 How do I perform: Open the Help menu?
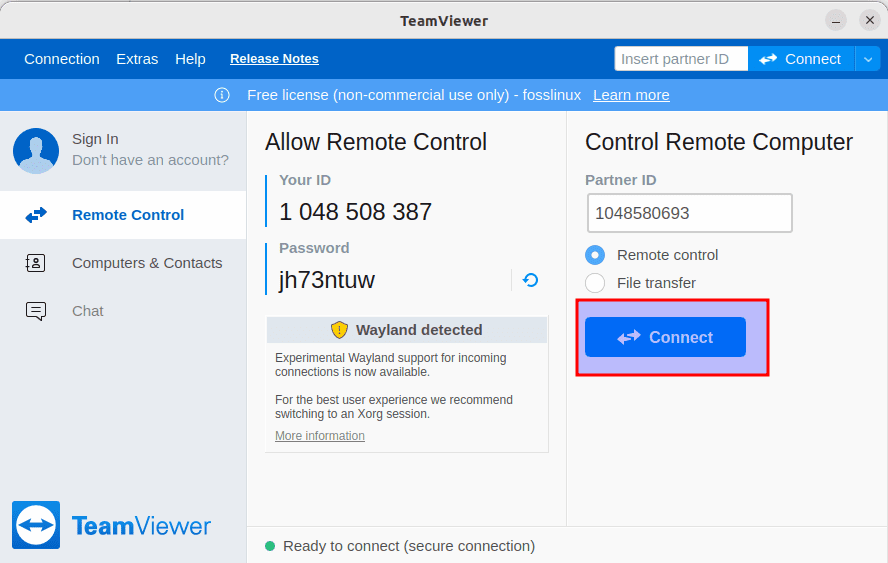[190, 59]
